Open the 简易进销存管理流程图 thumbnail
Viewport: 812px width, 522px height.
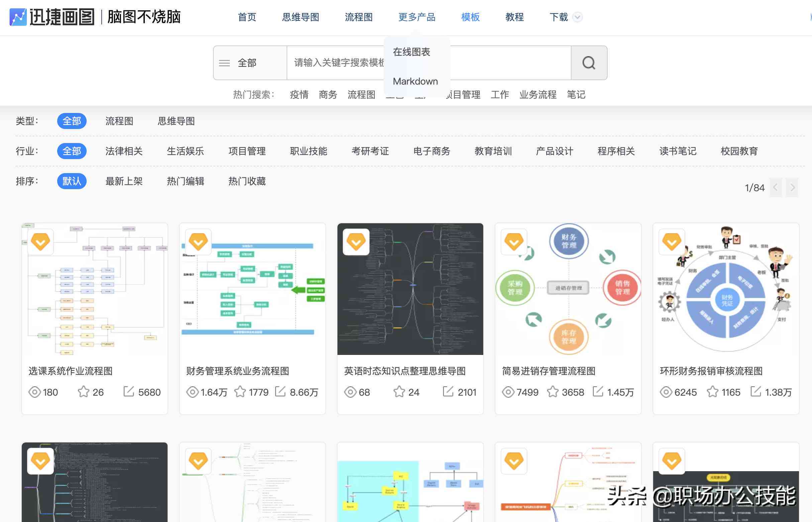[x=568, y=289]
